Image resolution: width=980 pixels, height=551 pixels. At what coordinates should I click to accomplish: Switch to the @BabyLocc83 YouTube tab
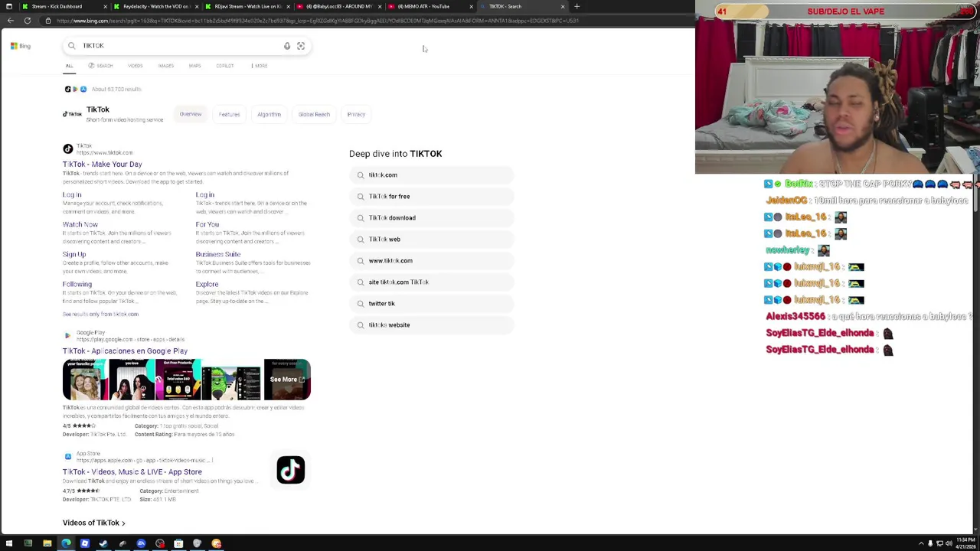[339, 6]
